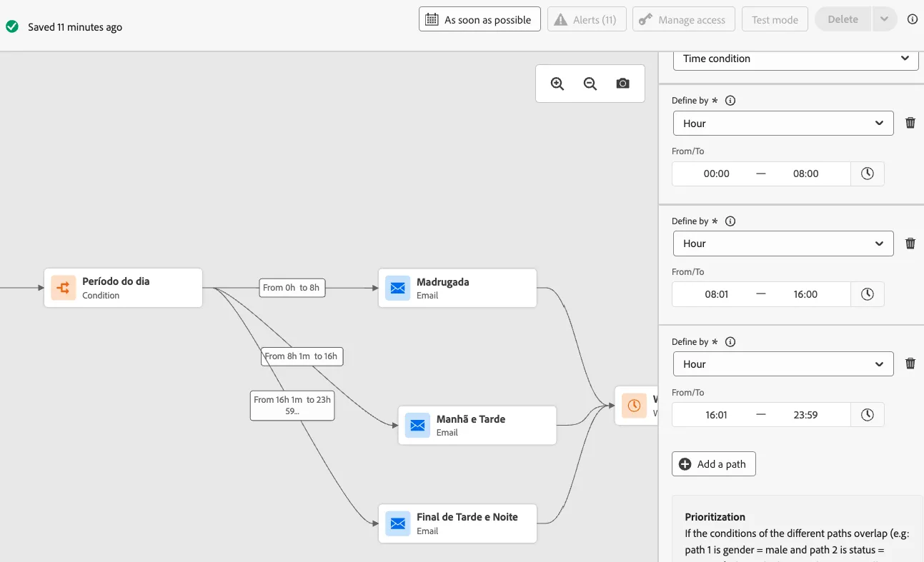Click the Prioritization heading
Viewport: 924px width, 562px height.
pos(715,517)
